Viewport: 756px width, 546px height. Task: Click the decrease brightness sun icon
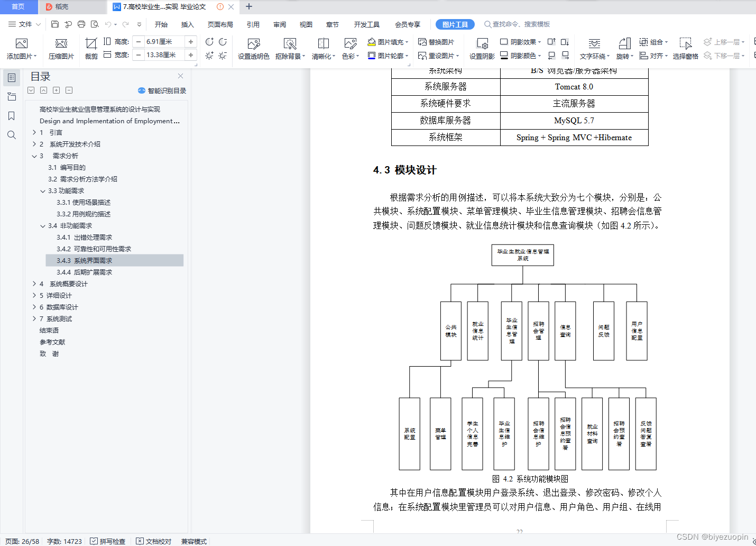click(x=223, y=55)
